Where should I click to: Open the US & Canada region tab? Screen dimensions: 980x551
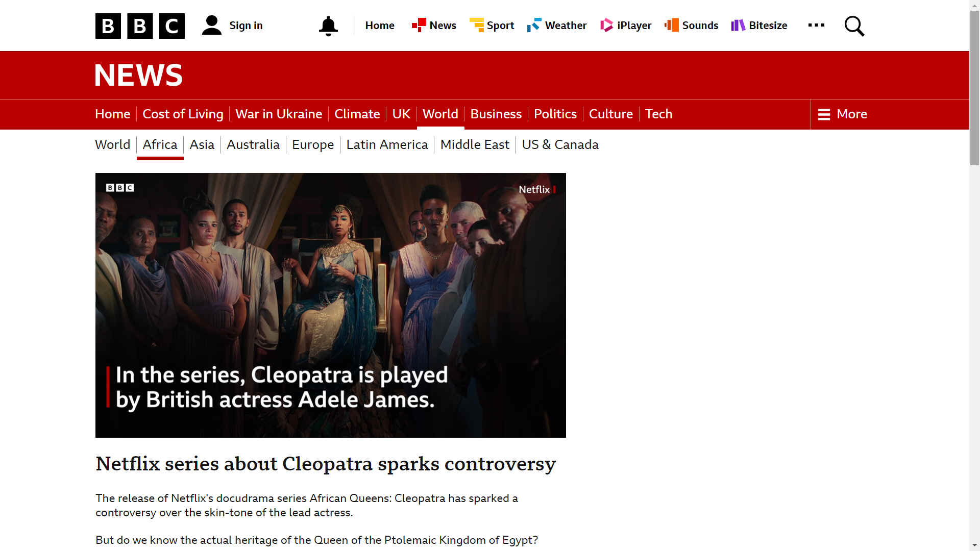(560, 145)
